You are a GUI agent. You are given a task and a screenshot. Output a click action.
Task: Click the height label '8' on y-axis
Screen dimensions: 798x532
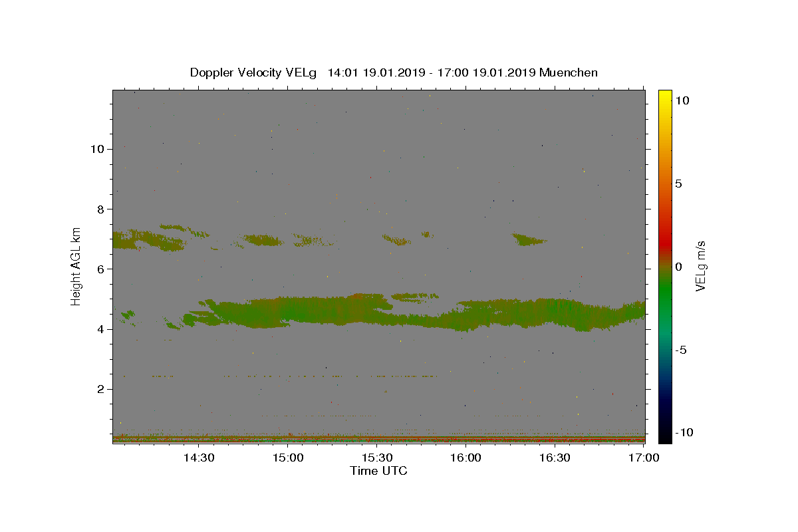pos(101,209)
